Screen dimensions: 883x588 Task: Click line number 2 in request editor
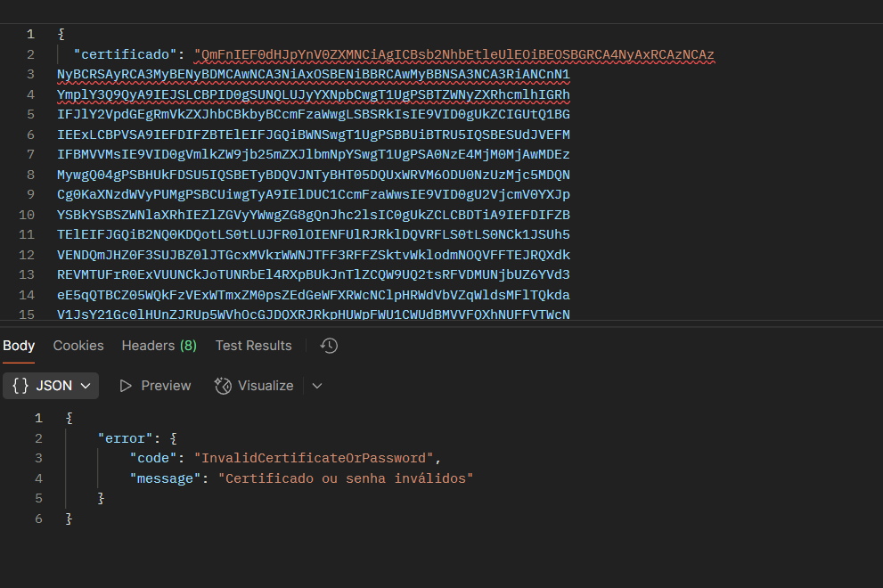[30, 54]
